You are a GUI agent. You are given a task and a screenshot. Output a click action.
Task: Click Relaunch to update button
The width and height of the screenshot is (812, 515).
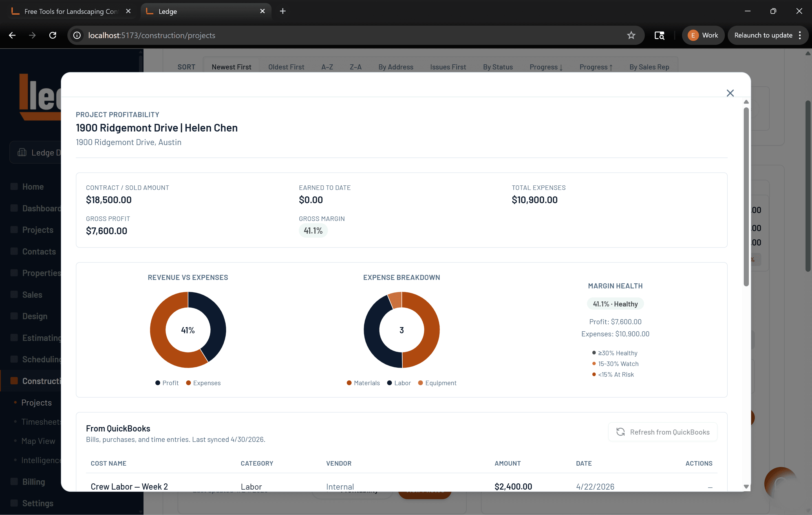[x=763, y=35]
